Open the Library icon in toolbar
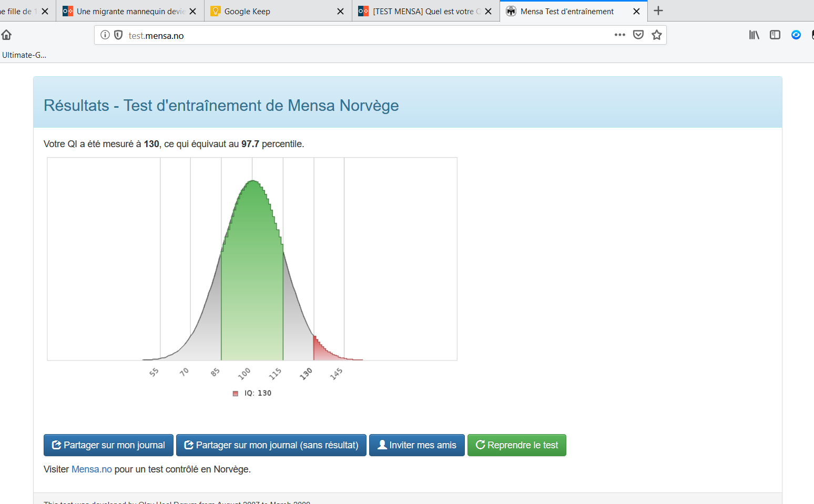The image size is (814, 504). pyautogui.click(x=754, y=35)
